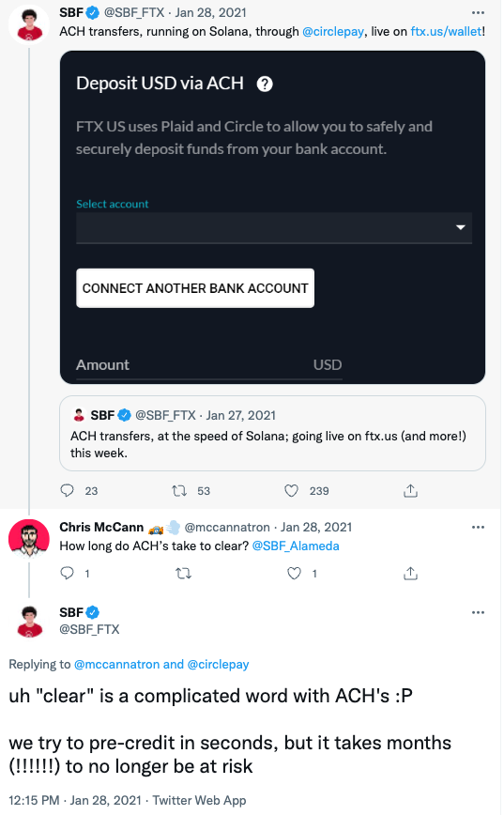Click reply icon on SBF's top tweet
Screen dimensions: 504x815
pos(68,491)
